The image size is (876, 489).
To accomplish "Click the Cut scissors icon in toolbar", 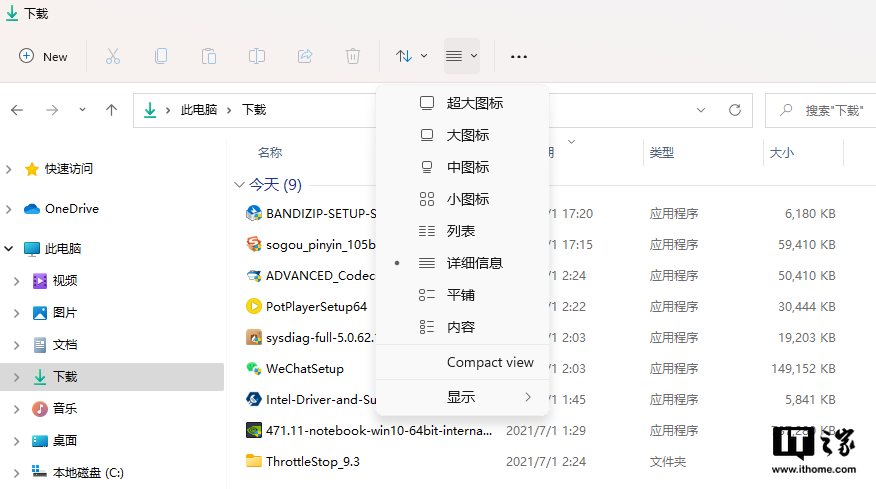I will [x=113, y=57].
